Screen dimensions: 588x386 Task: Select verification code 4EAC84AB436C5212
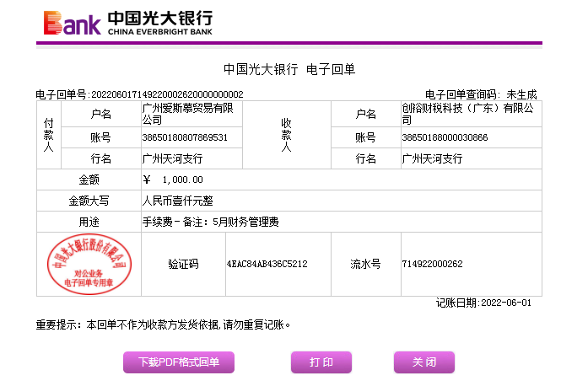[x=267, y=264]
